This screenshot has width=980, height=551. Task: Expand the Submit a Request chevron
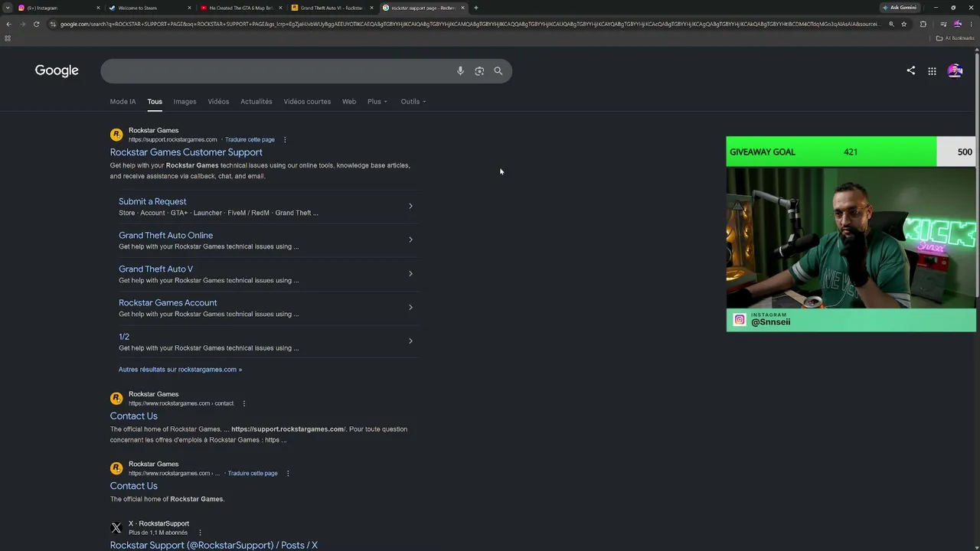(410, 206)
